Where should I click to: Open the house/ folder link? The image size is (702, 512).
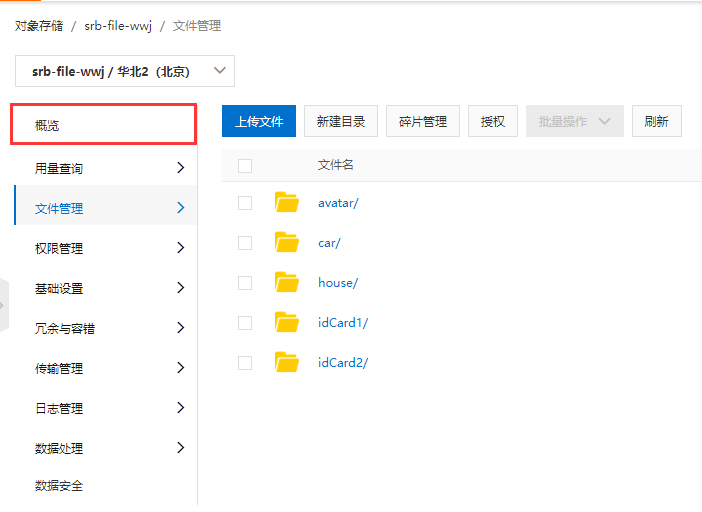(x=338, y=283)
